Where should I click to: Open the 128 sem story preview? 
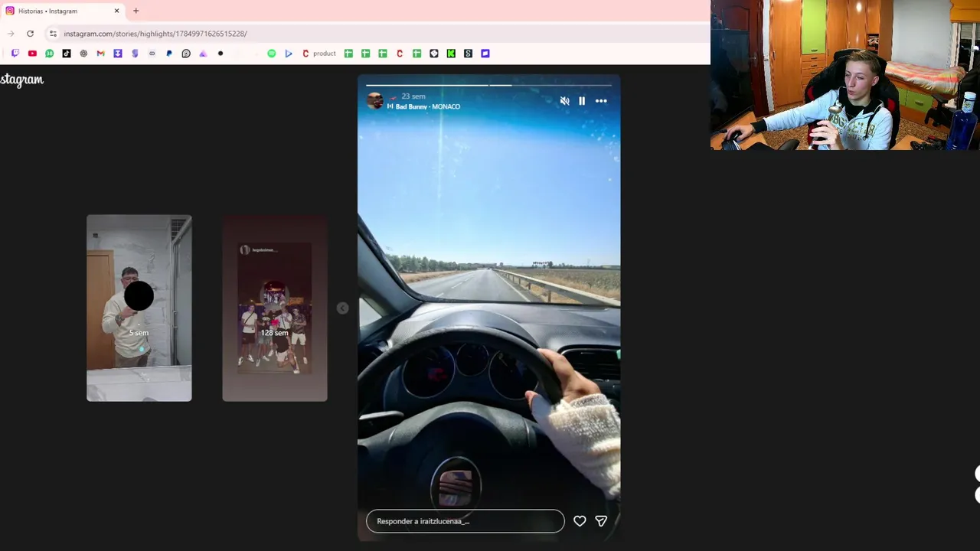pyautogui.click(x=274, y=308)
